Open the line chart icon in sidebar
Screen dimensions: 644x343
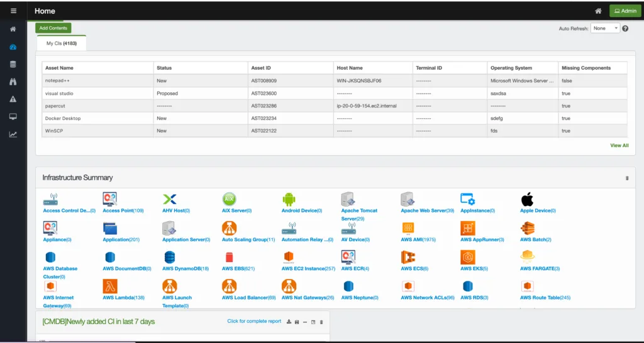[x=13, y=134]
